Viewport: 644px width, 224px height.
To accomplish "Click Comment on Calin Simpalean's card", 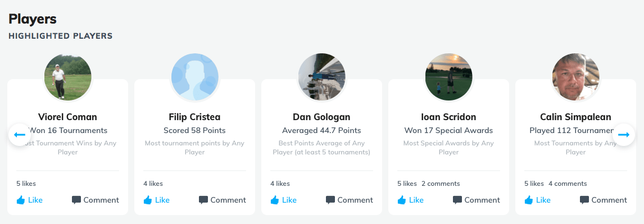I will [x=604, y=200].
